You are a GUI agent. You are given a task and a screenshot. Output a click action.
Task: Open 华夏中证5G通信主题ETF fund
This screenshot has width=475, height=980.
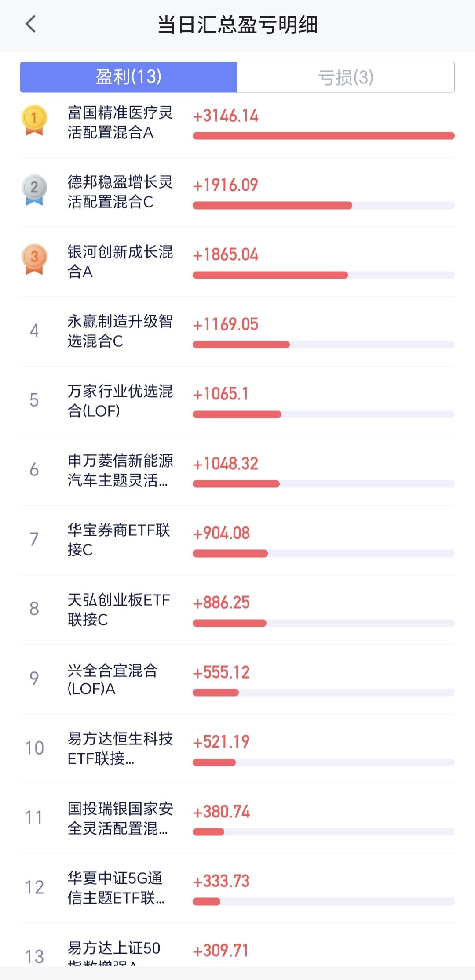(x=116, y=888)
